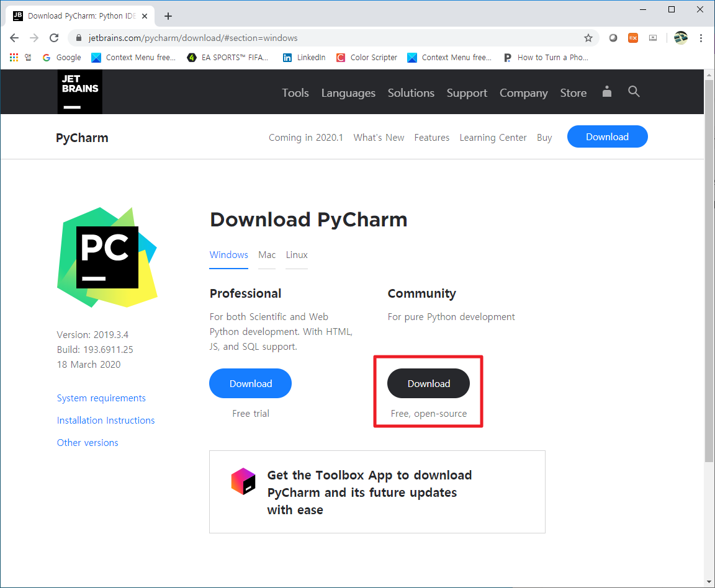
Task: Click the blue Download button in subheader
Action: pyautogui.click(x=607, y=136)
